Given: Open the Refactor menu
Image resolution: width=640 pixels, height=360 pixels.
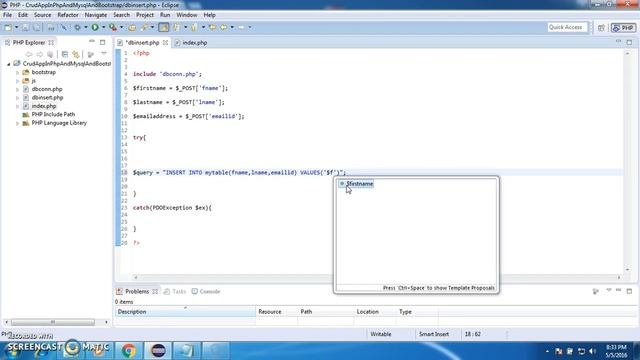Looking at the screenshot, I should coord(68,15).
